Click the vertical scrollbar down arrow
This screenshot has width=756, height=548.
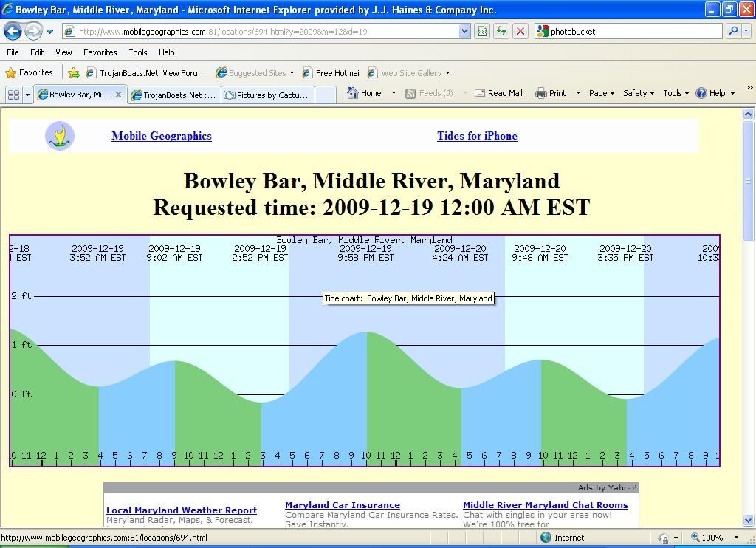tap(749, 520)
